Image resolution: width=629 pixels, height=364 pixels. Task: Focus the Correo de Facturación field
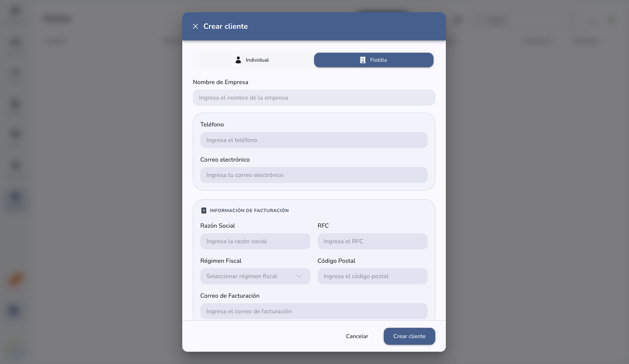coord(314,311)
